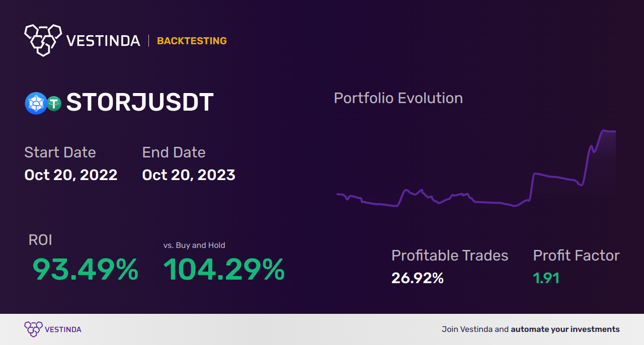Select the Oct 20, 2023 end date
Image resolution: width=644 pixels, height=345 pixels.
(x=189, y=175)
